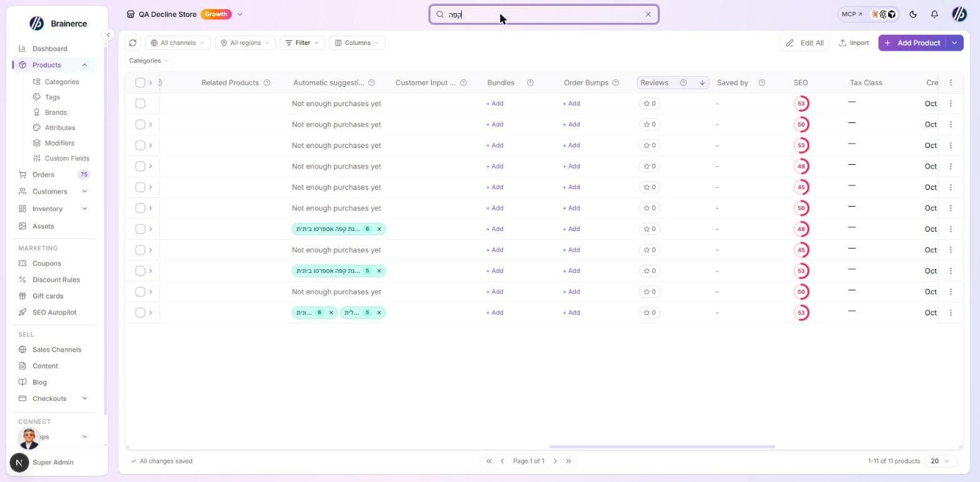Check the row with SEO score 48 and coffee tag
The height and width of the screenshot is (482, 980).
tap(140, 229)
